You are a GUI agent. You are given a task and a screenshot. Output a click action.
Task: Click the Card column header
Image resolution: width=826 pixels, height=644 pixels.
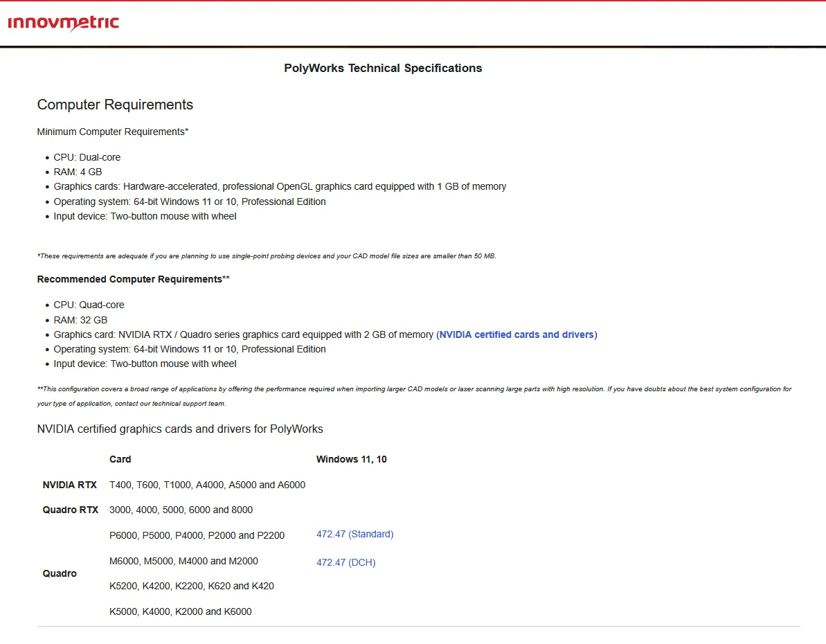120,459
